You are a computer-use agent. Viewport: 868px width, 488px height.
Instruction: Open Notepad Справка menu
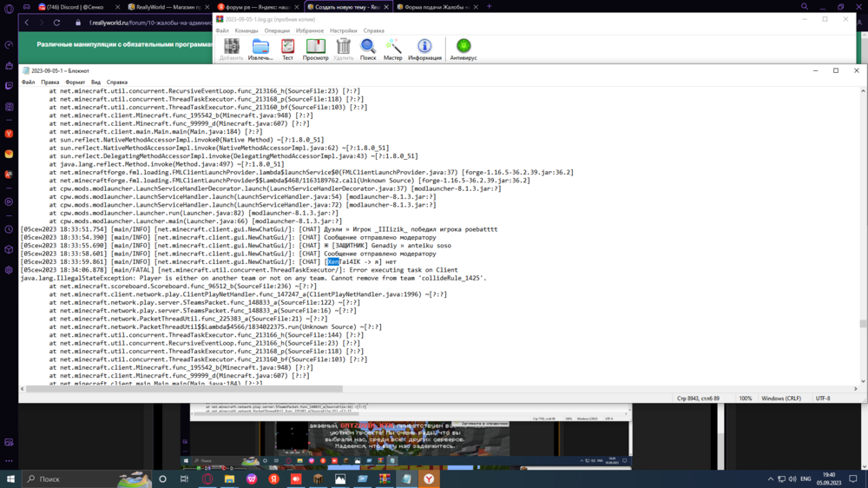(x=117, y=82)
